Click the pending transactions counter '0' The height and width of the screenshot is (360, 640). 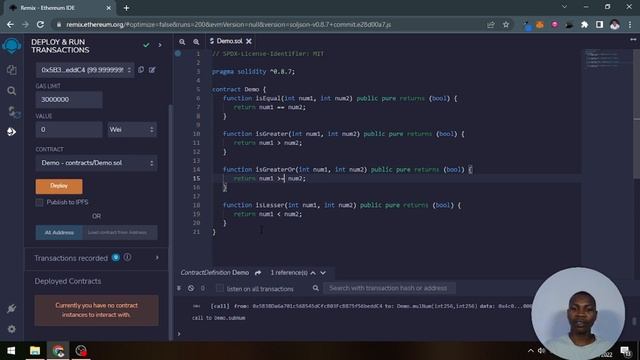click(203, 288)
